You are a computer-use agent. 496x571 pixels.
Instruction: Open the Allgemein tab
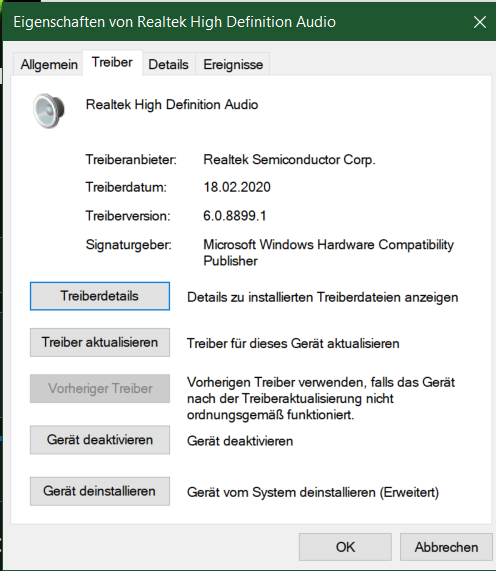tap(49, 64)
